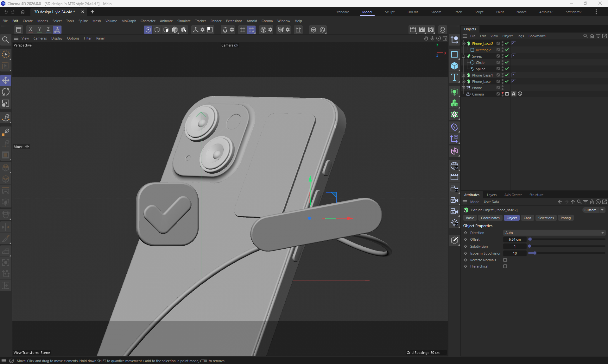Adjust the Isoparm Subdivision slider

535,253
